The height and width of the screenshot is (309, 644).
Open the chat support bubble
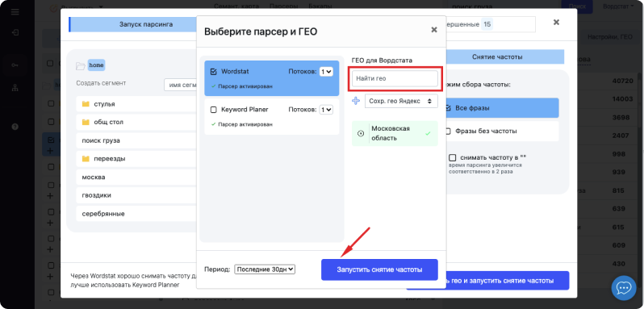624,288
